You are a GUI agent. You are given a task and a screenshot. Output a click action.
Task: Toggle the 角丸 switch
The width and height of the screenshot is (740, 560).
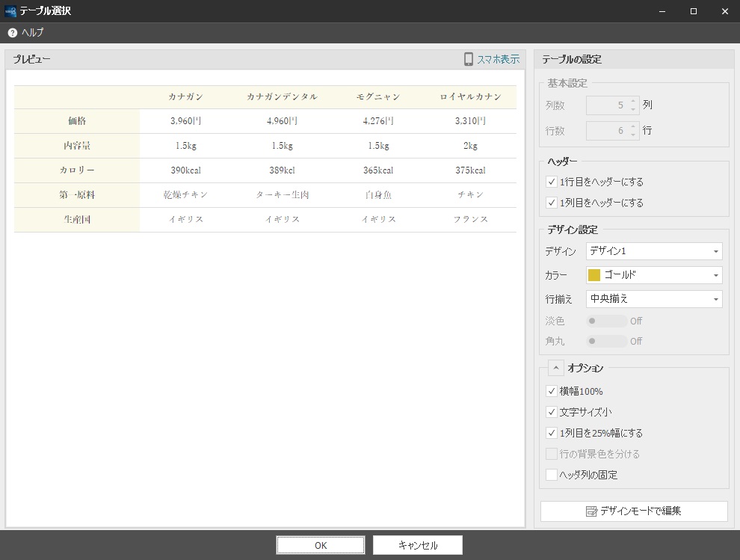[607, 341]
